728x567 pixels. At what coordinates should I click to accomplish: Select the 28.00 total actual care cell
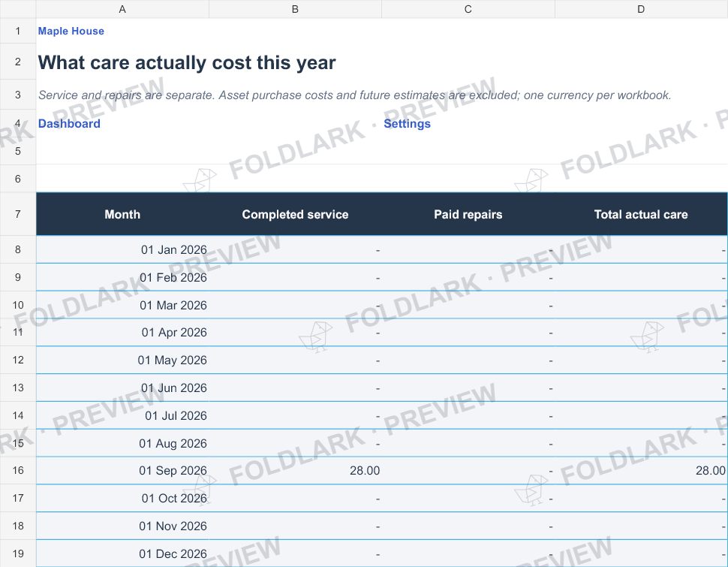point(641,470)
